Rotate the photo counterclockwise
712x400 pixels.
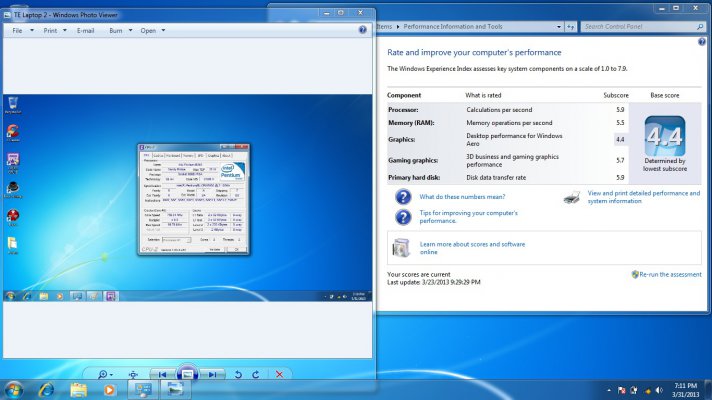(x=238, y=375)
